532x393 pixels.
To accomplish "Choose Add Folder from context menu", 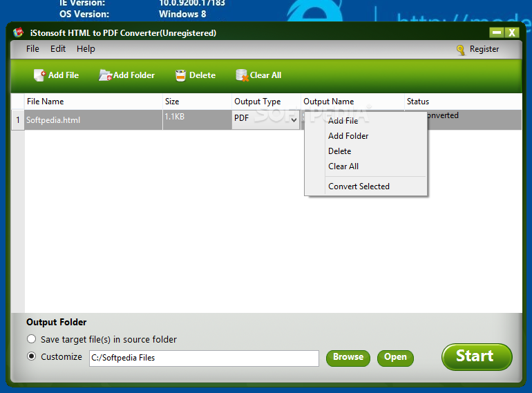I will pos(365,136).
